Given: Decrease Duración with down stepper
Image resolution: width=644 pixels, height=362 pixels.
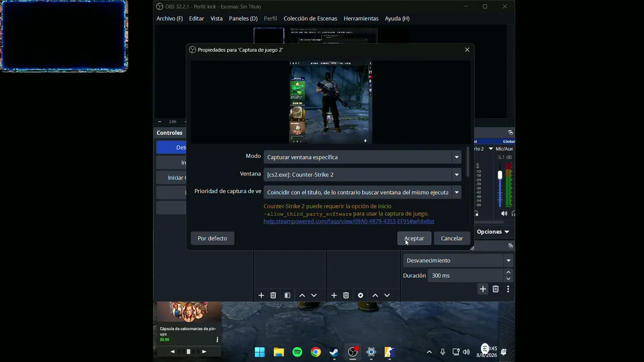Looking at the screenshot, I should (x=508, y=279).
